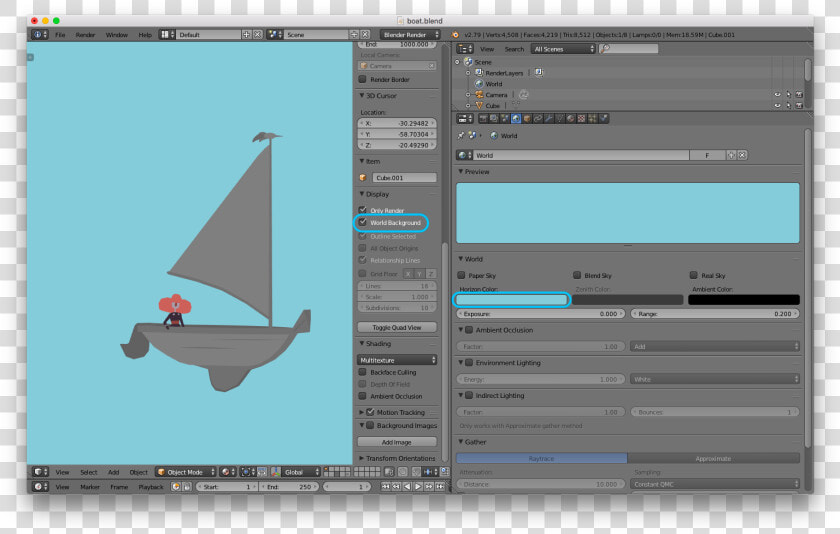
Task: Add a new world datablock plus icon
Action: click(x=731, y=155)
